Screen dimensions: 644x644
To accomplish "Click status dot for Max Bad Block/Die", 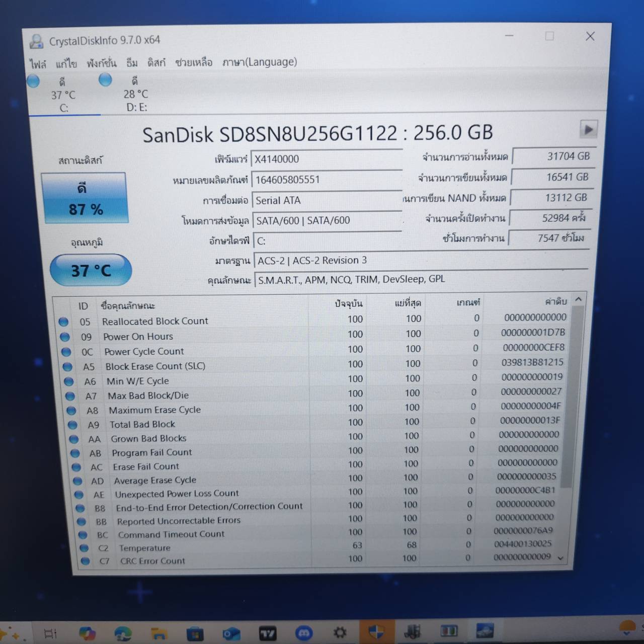I will pos(70,396).
